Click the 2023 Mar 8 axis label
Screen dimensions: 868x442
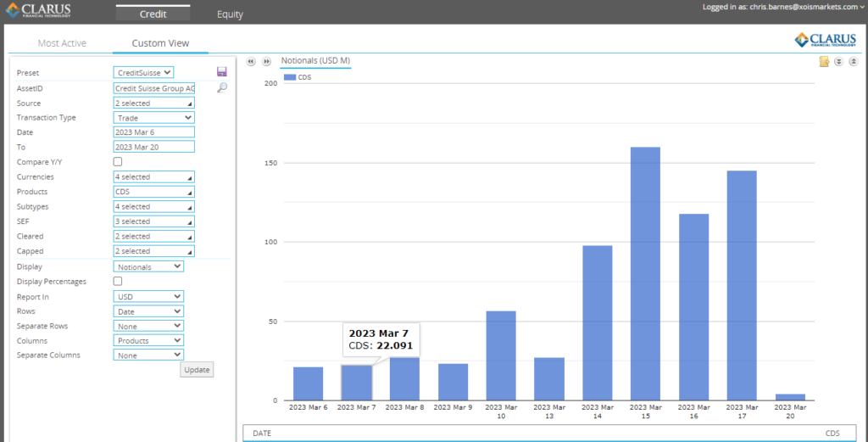pos(404,407)
